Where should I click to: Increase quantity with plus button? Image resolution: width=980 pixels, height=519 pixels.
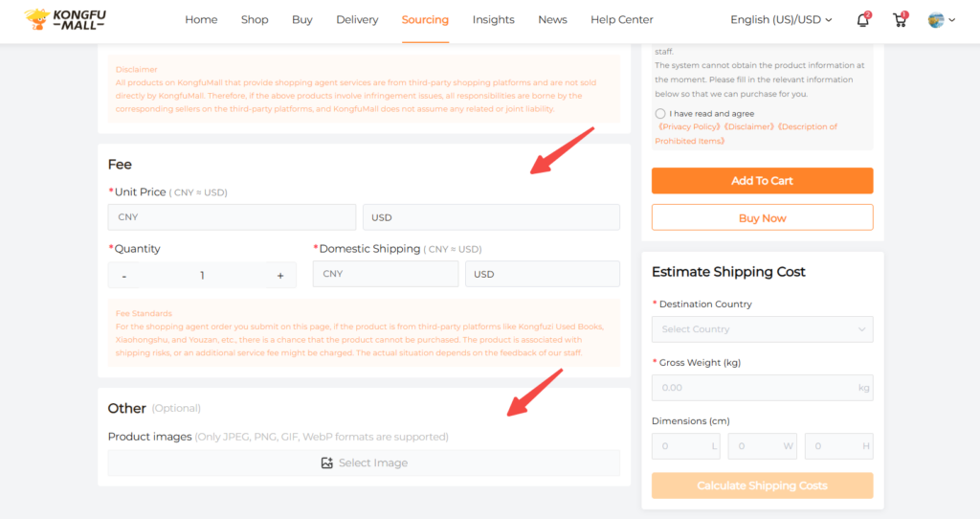pos(280,275)
